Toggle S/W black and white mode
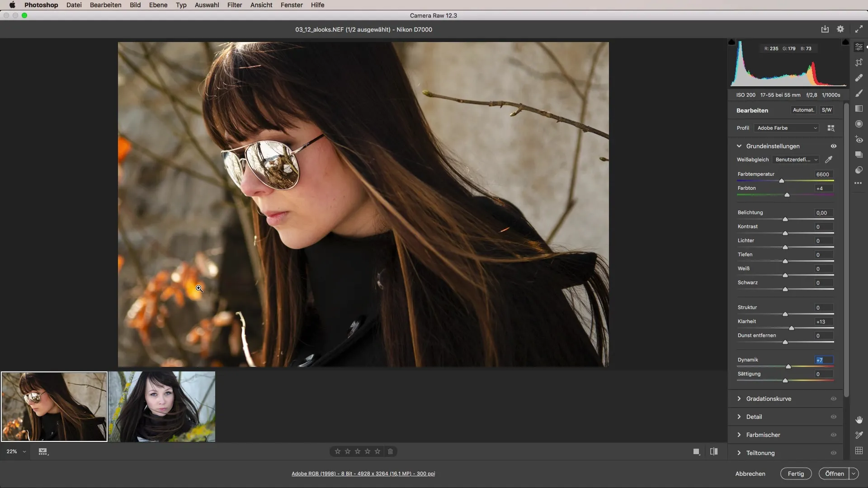The height and width of the screenshot is (488, 868). pyautogui.click(x=826, y=110)
